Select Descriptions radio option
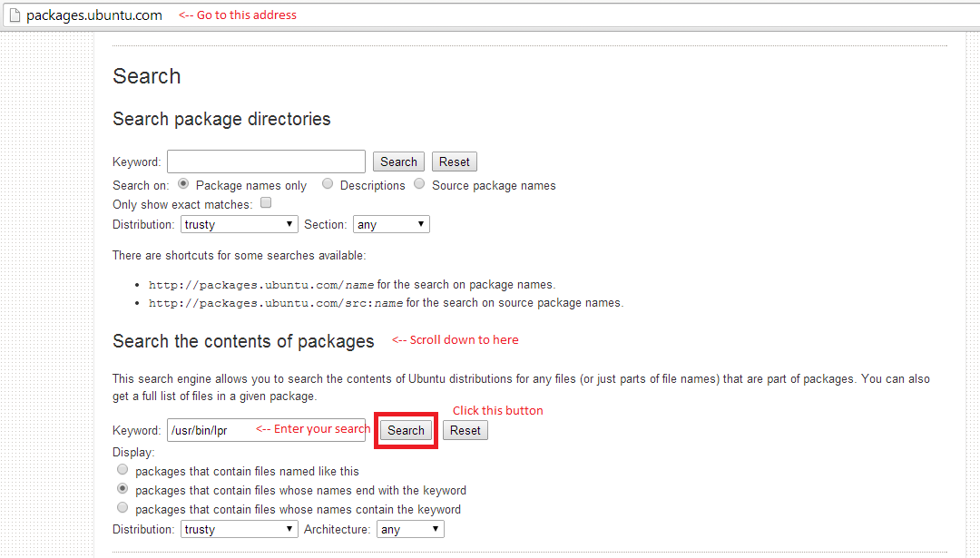Viewport: 980px width, 558px height. pyautogui.click(x=328, y=183)
